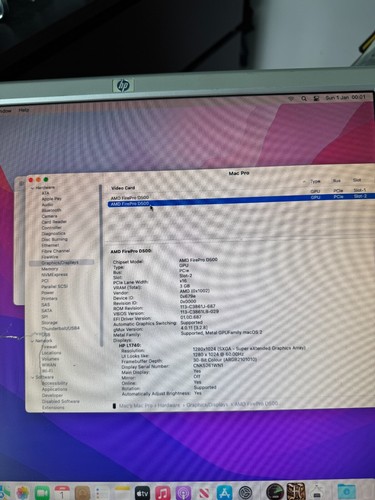Click the HP L1740 display heading
Image resolution: width=375 pixels, height=500 pixels.
[x=130, y=345]
